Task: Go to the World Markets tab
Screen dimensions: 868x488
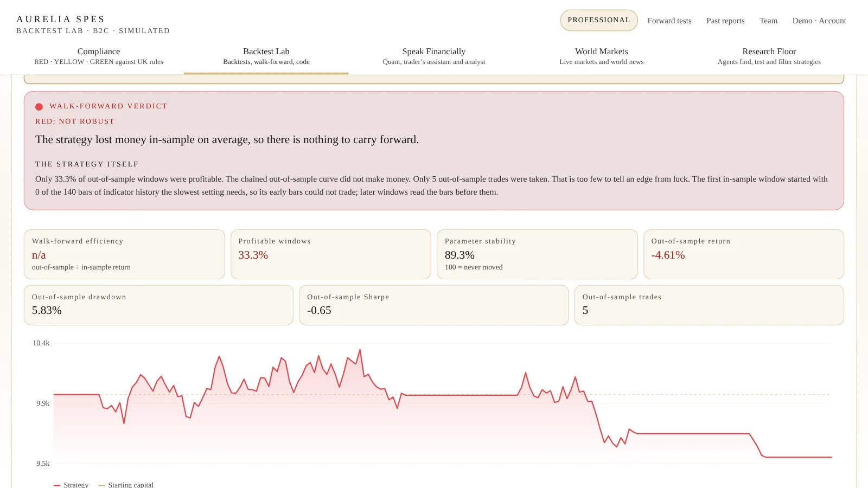Action: point(602,56)
